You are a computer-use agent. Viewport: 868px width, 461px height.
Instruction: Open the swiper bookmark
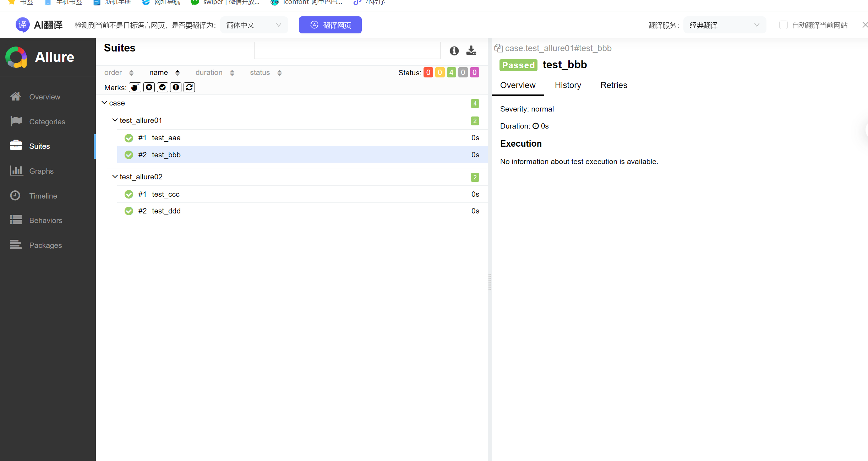(225, 2)
